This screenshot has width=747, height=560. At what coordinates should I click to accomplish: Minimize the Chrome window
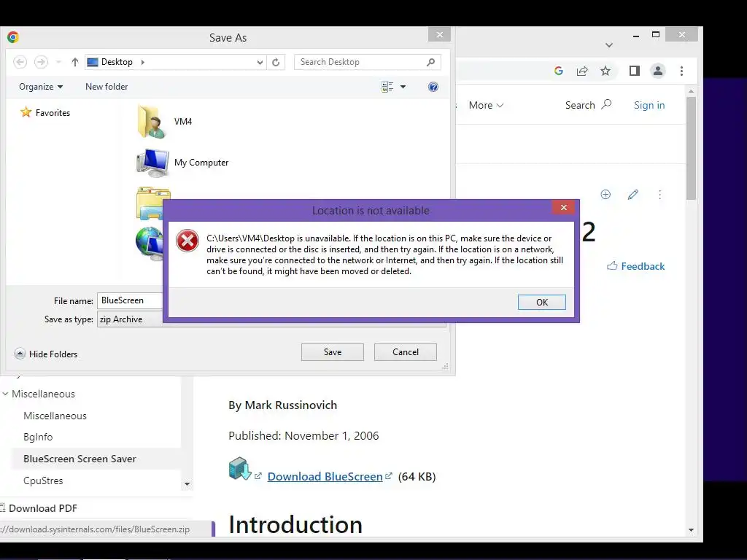pyautogui.click(x=636, y=36)
